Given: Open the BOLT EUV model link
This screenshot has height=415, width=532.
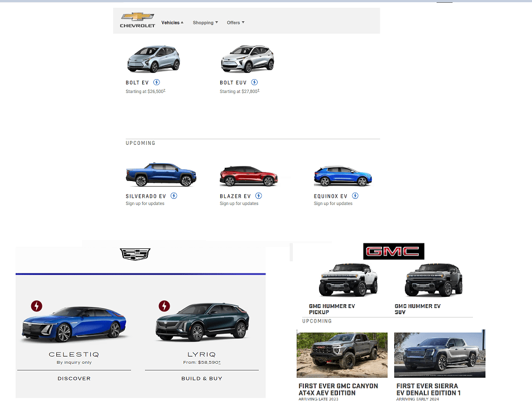Looking at the screenshot, I should pyautogui.click(x=233, y=83).
